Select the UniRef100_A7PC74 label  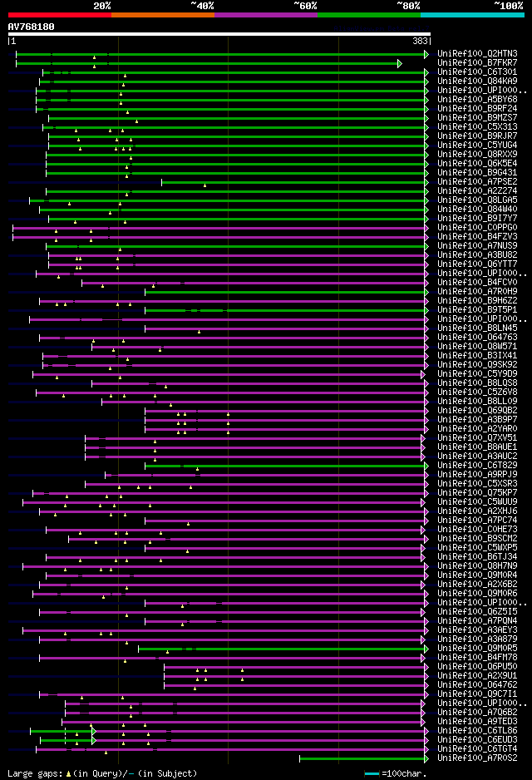tap(477, 521)
